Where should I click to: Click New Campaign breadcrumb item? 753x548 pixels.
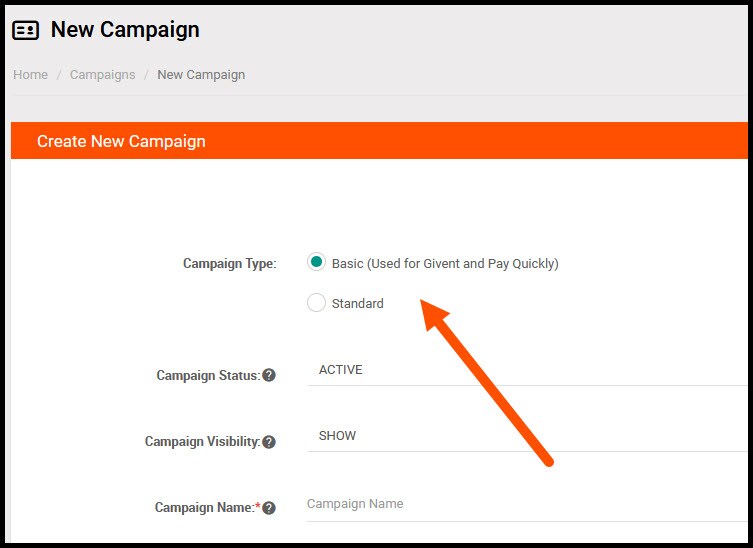(201, 75)
